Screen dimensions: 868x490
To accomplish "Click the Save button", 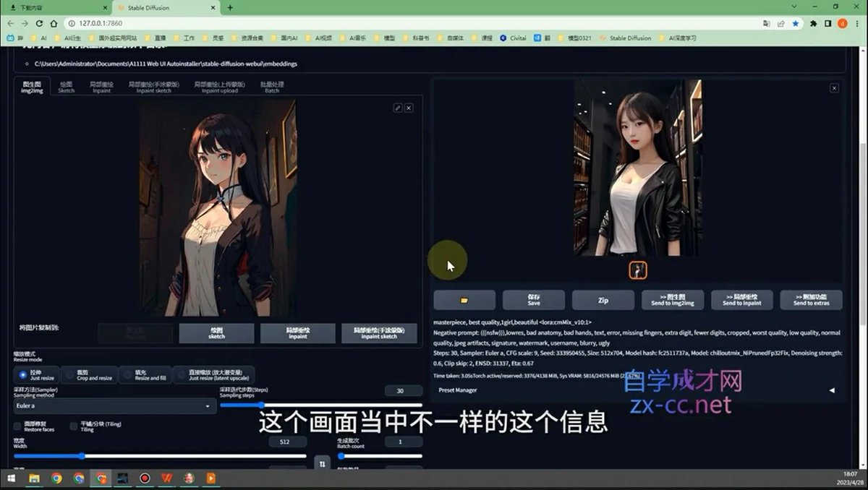I will [534, 300].
